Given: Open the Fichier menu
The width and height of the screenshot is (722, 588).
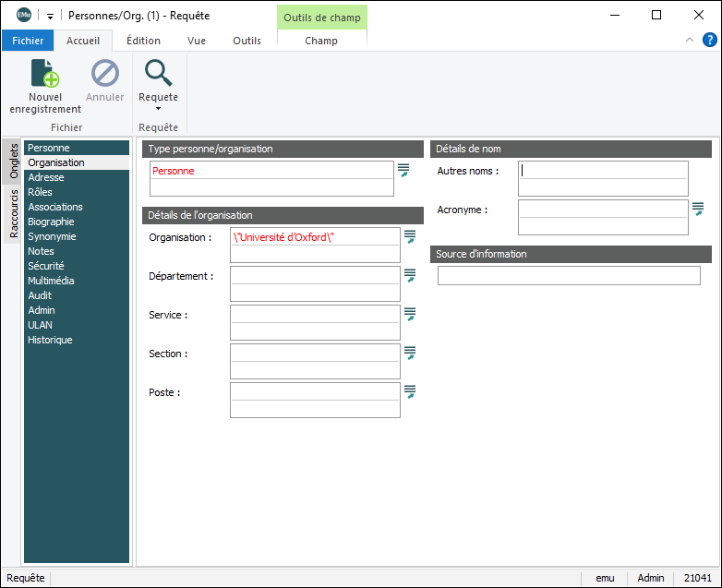Looking at the screenshot, I should (x=28, y=41).
